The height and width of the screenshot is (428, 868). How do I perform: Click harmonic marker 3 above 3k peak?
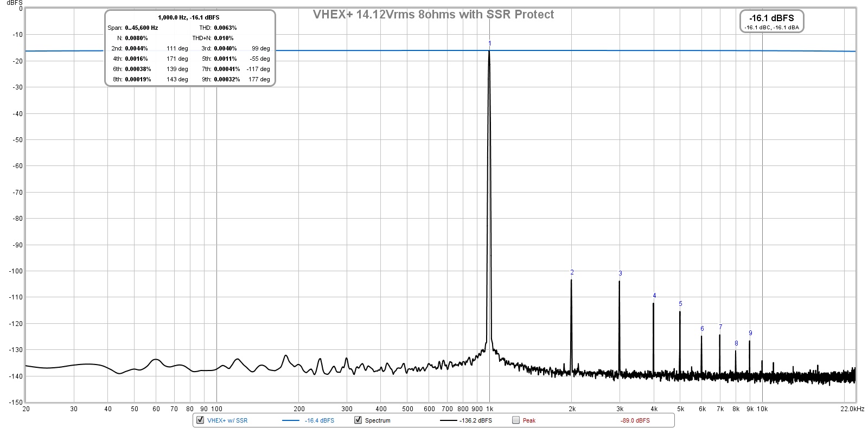pos(620,273)
